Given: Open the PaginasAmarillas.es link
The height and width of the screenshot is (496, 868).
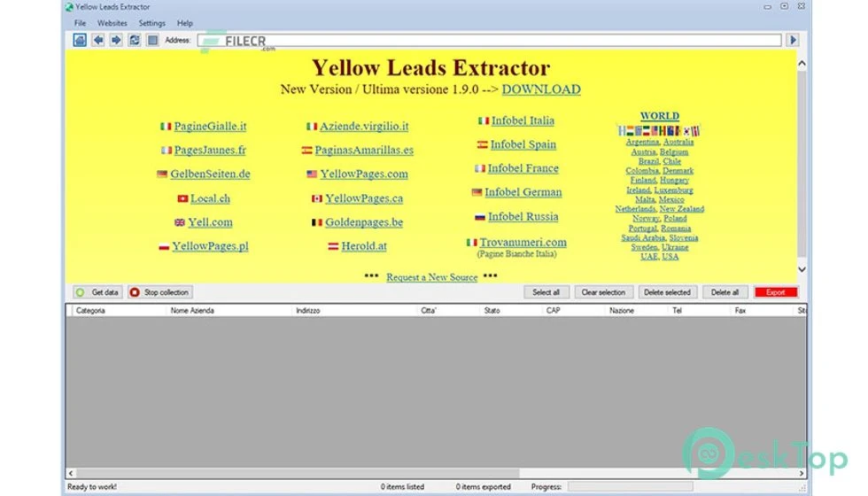Looking at the screenshot, I should (x=364, y=150).
